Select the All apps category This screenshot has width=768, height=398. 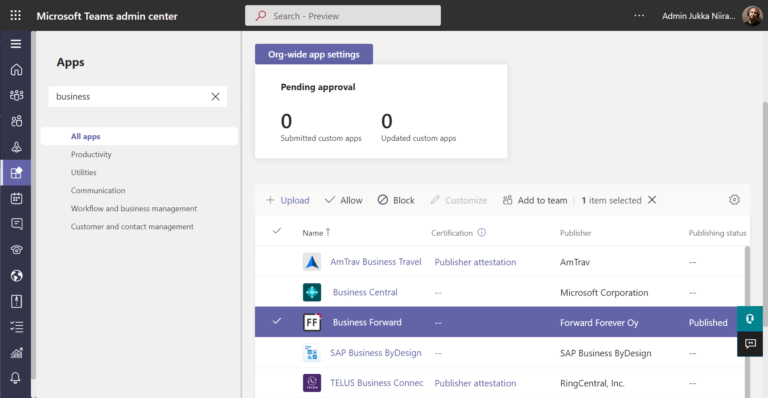tap(139, 136)
